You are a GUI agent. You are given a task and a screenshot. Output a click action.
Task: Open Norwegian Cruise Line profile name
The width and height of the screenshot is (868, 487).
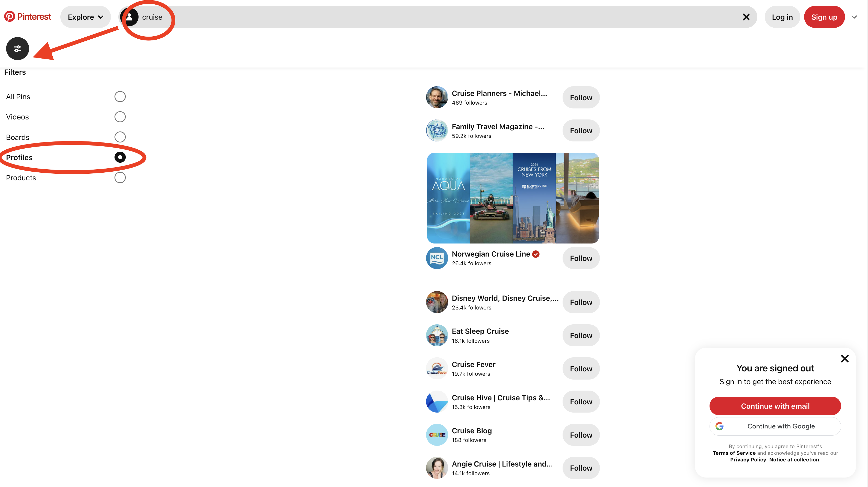[x=490, y=254]
